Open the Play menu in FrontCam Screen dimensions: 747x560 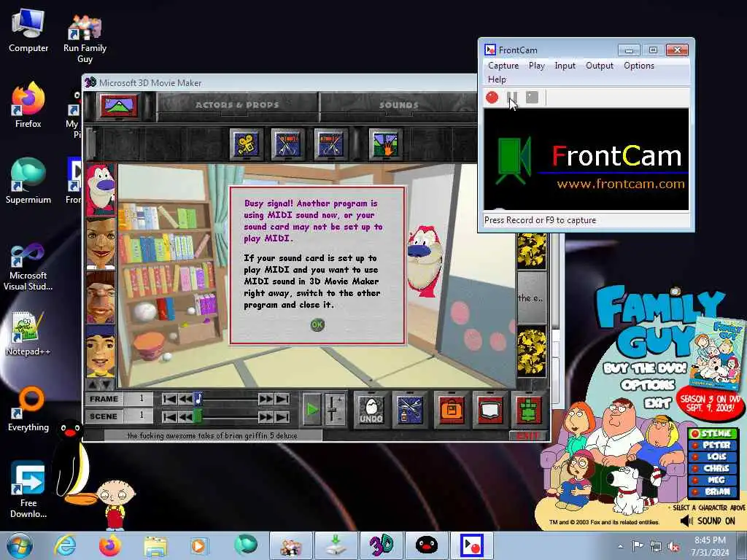point(536,66)
